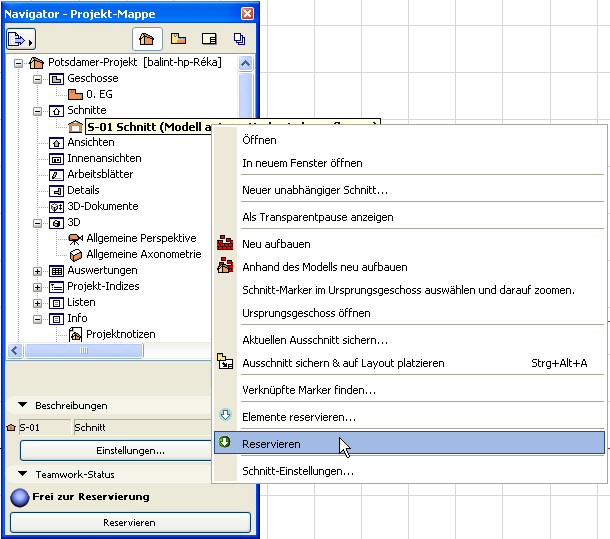The width and height of the screenshot is (610, 539).
Task: Click the Innenansichten folder icon
Action: pyautogui.click(x=56, y=159)
